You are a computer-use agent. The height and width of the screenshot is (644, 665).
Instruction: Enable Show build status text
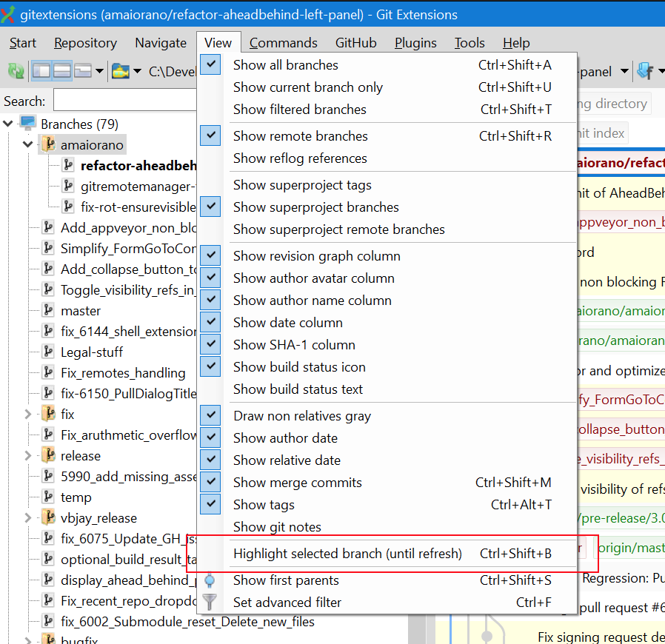(298, 389)
